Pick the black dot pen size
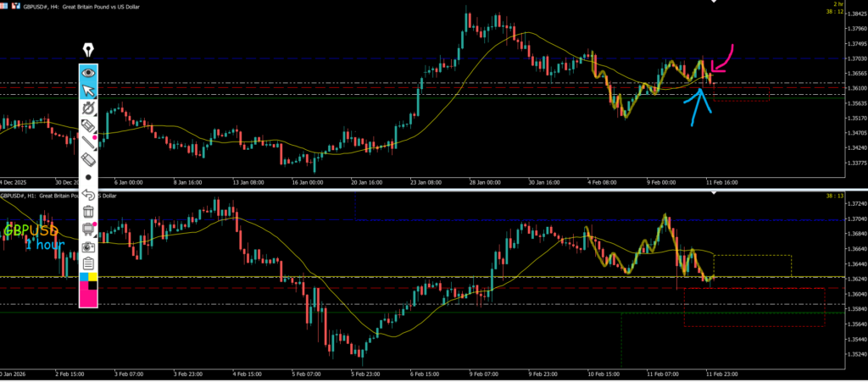 (88, 178)
